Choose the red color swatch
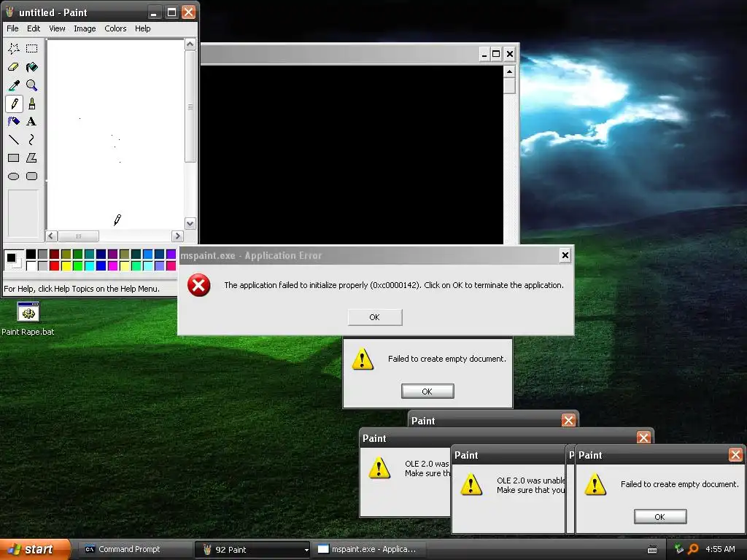747x560 pixels. pos(54,265)
